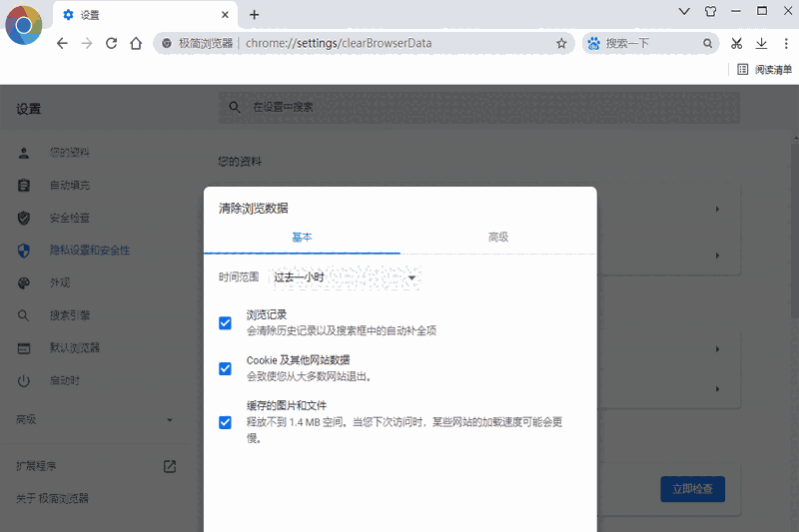This screenshot has width=799, height=532.
Task: Reload the page with the refresh icon
Action: click(112, 43)
